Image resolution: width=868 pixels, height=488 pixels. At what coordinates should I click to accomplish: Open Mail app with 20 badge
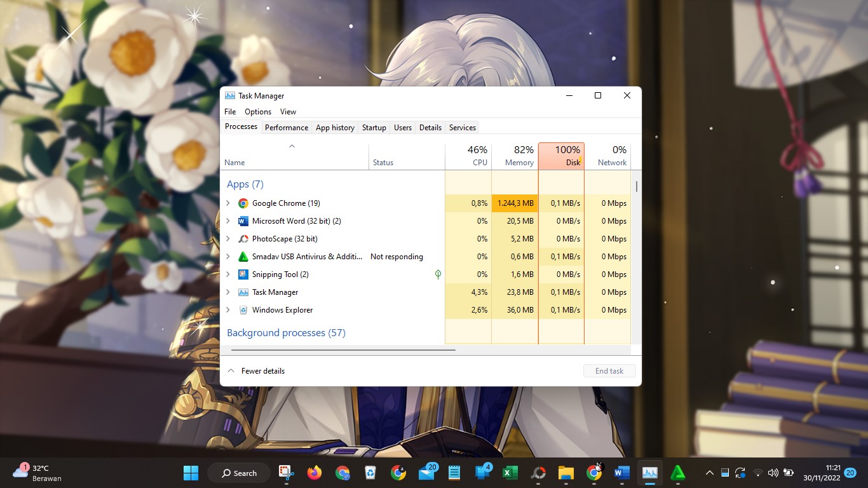click(427, 472)
